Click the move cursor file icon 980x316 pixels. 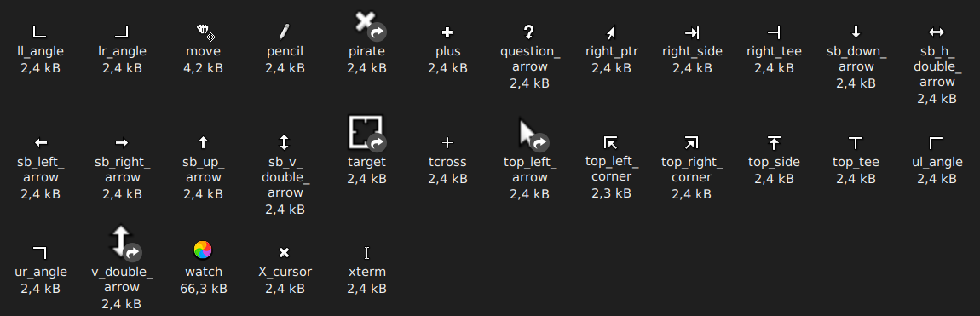205,32
